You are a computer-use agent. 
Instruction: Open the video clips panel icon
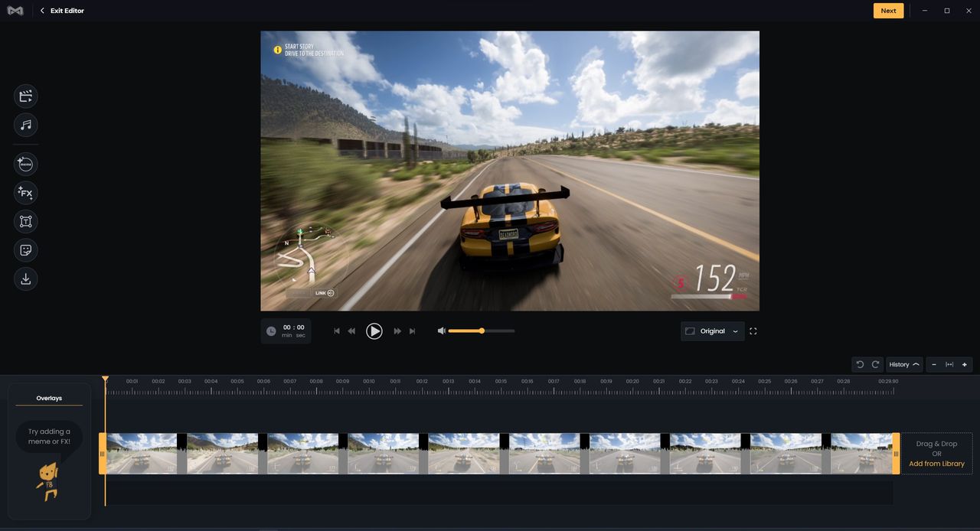click(25, 96)
